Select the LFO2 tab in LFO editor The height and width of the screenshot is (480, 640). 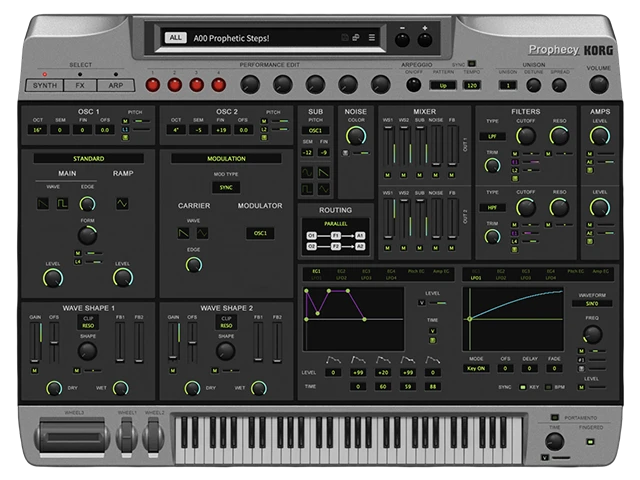(501, 278)
